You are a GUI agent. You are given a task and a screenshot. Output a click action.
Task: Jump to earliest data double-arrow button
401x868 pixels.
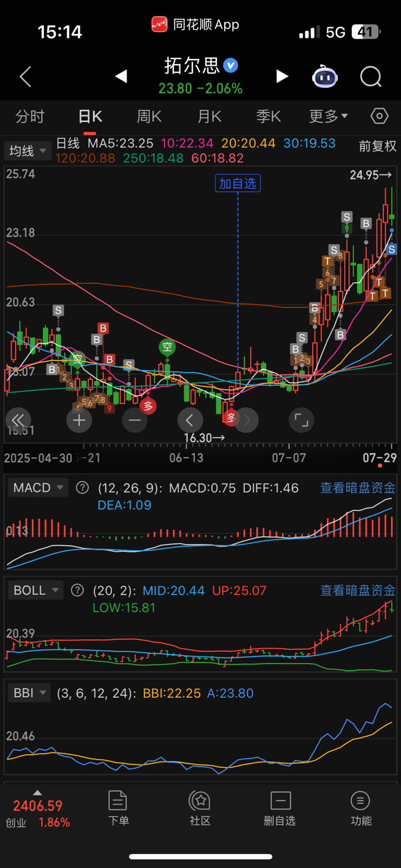click(x=18, y=420)
